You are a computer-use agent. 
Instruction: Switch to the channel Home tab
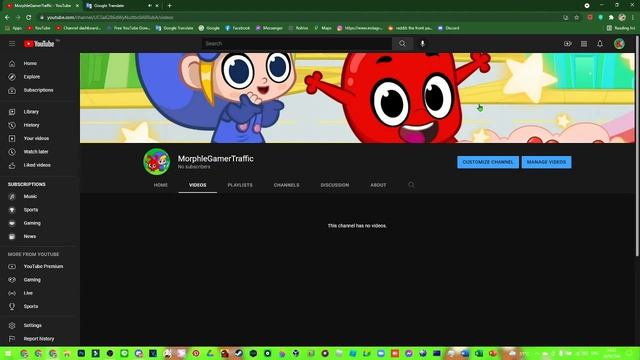[x=161, y=185]
